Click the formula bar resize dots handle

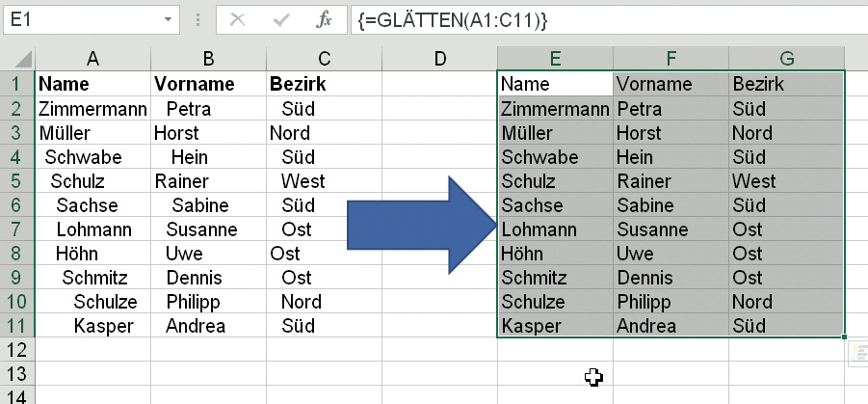pyautogui.click(x=201, y=18)
